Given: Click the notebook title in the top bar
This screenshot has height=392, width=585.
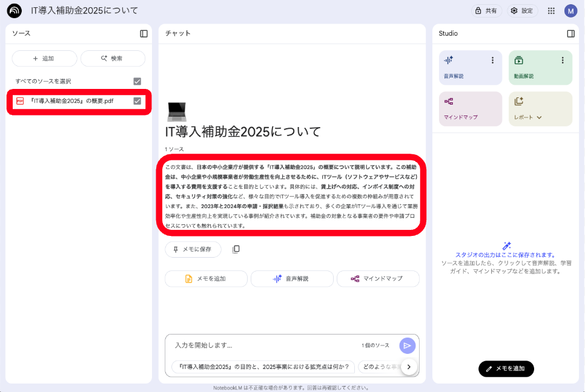Looking at the screenshot, I should coord(84,11).
